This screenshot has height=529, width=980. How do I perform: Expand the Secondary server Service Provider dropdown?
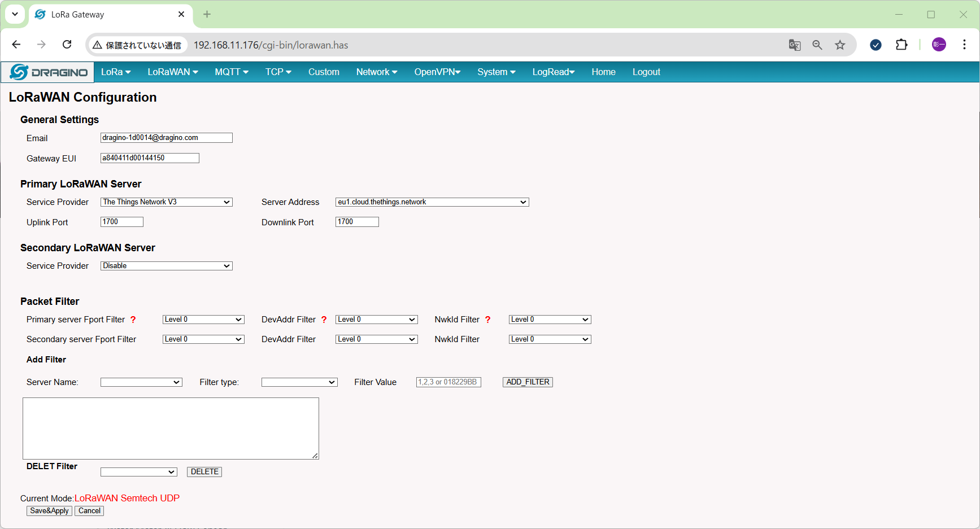point(166,266)
